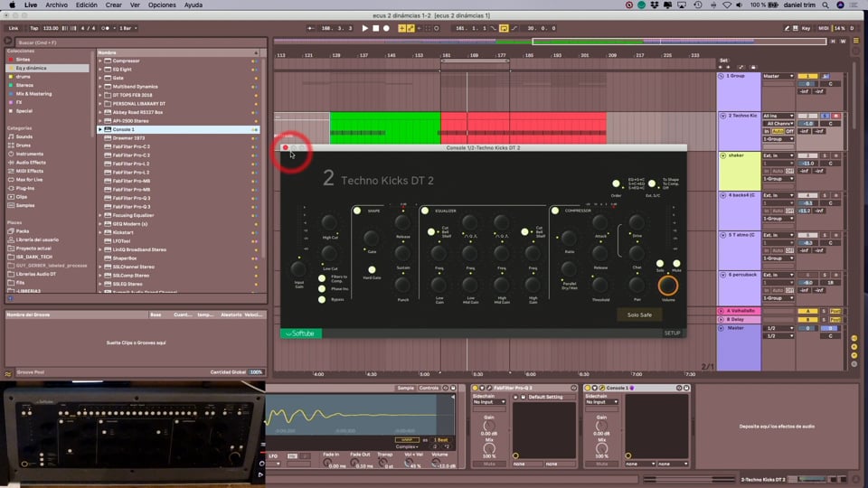This screenshot has width=868, height=488.
Task: Select the Sounds category icon
Action: pos(11,136)
